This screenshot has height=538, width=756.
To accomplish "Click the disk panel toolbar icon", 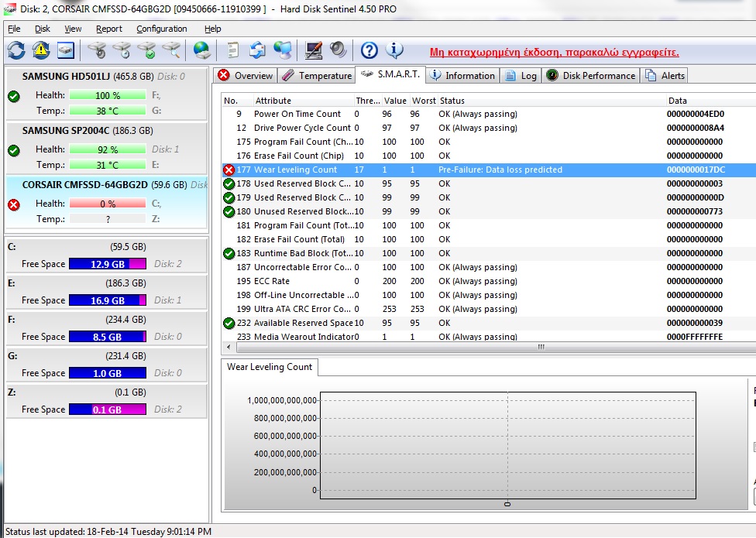I will pyautogui.click(x=66, y=50).
